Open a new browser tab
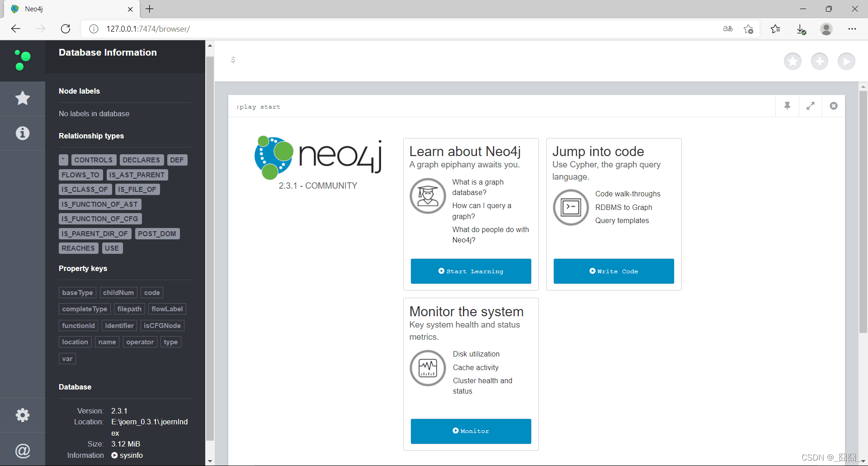868x466 pixels. pos(150,9)
